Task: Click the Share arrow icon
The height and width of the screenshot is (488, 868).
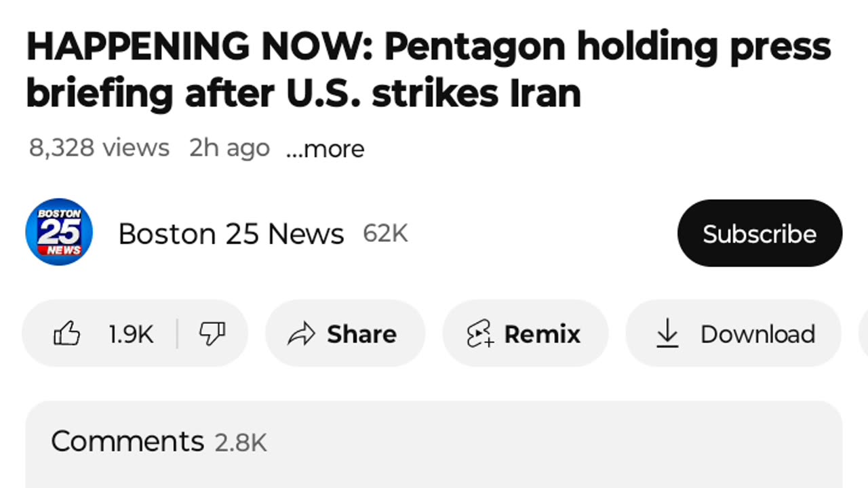Action: pyautogui.click(x=302, y=334)
